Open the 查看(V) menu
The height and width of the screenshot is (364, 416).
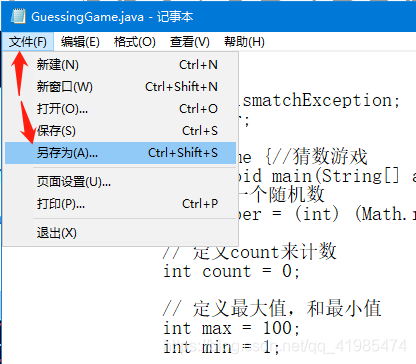tap(189, 42)
